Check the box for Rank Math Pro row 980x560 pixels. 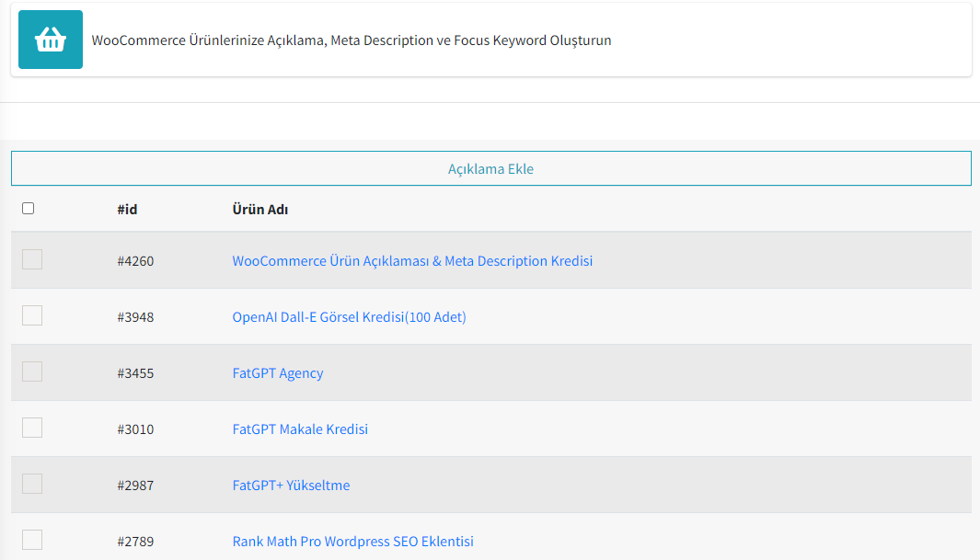[x=32, y=540]
